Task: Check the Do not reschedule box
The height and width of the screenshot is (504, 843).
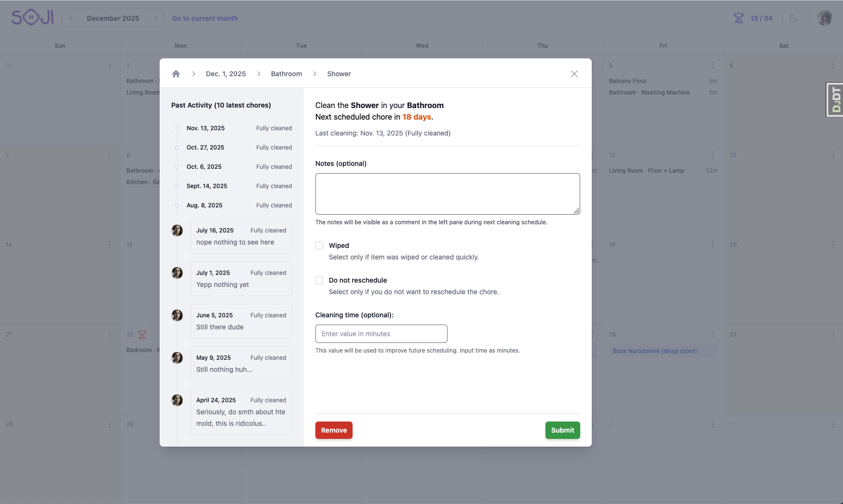Action: coord(319,280)
